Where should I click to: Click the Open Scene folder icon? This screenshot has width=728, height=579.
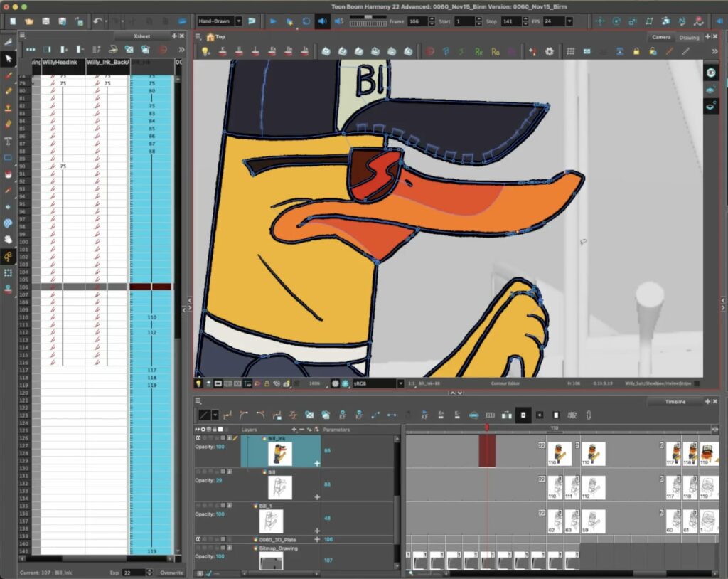point(28,21)
